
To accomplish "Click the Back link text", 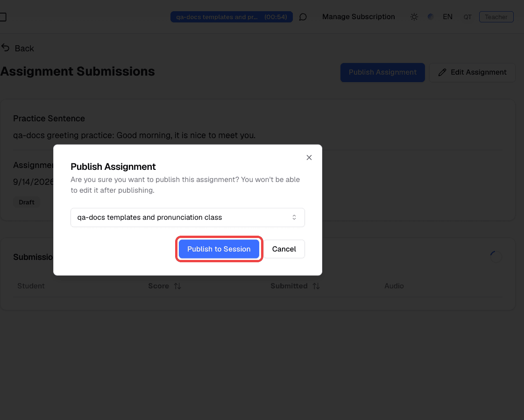I will coord(24,49).
